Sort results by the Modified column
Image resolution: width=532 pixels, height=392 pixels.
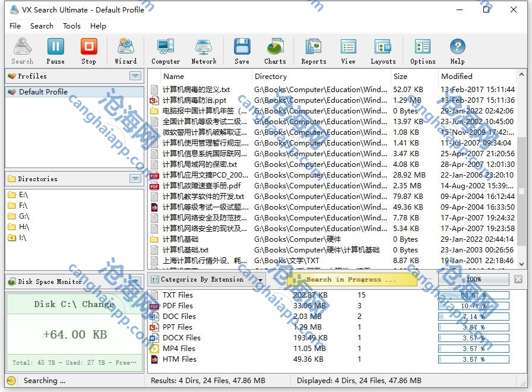click(x=457, y=77)
